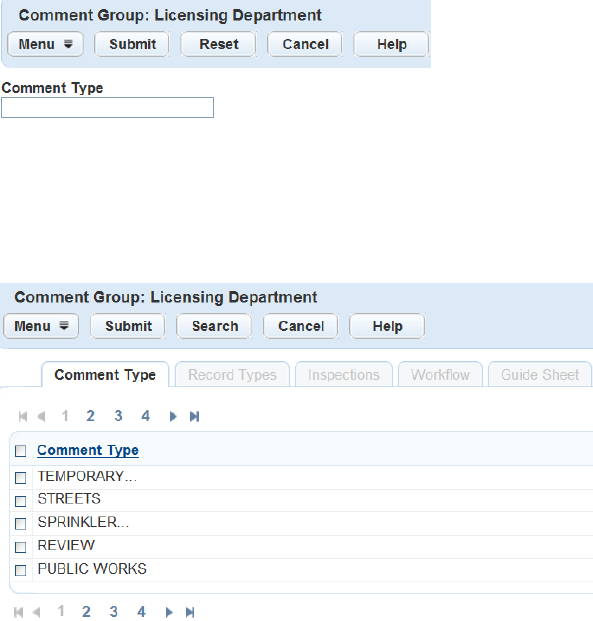Click Cancel in the lower panel

coord(301,326)
